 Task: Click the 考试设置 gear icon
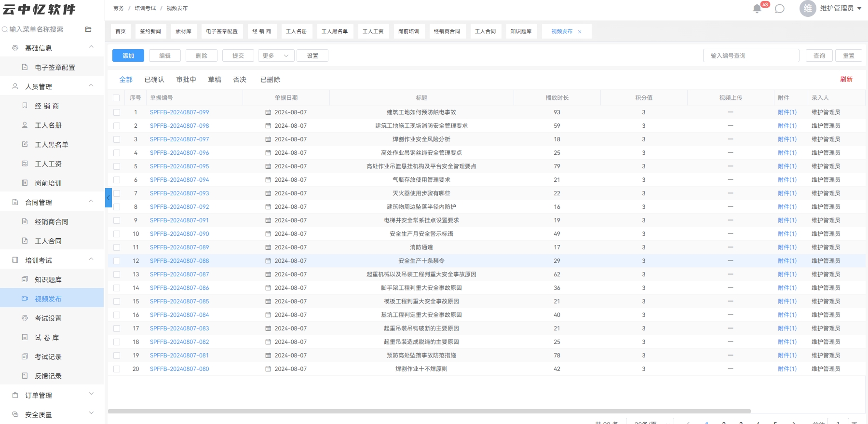click(25, 318)
